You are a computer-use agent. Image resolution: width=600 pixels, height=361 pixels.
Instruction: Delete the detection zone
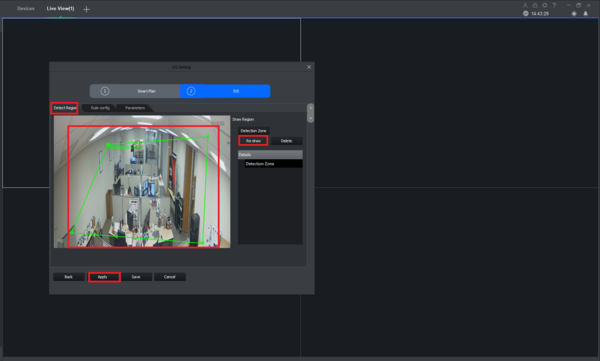tap(286, 141)
